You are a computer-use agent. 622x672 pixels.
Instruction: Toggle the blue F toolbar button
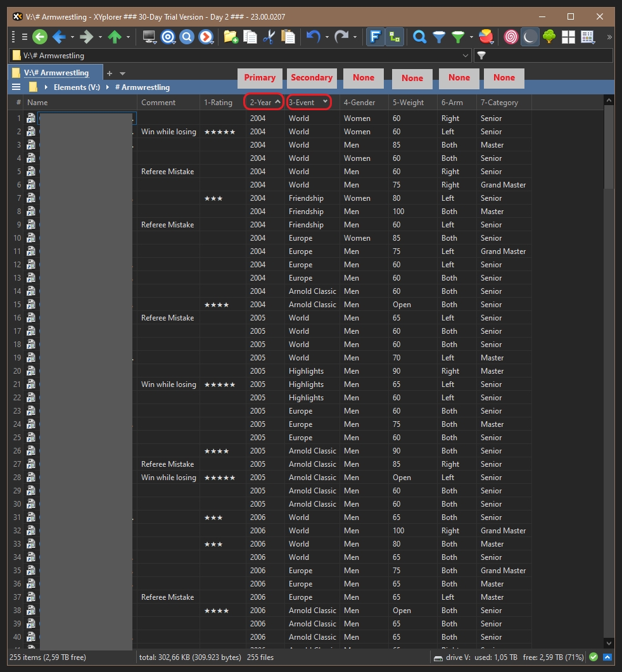click(x=375, y=37)
